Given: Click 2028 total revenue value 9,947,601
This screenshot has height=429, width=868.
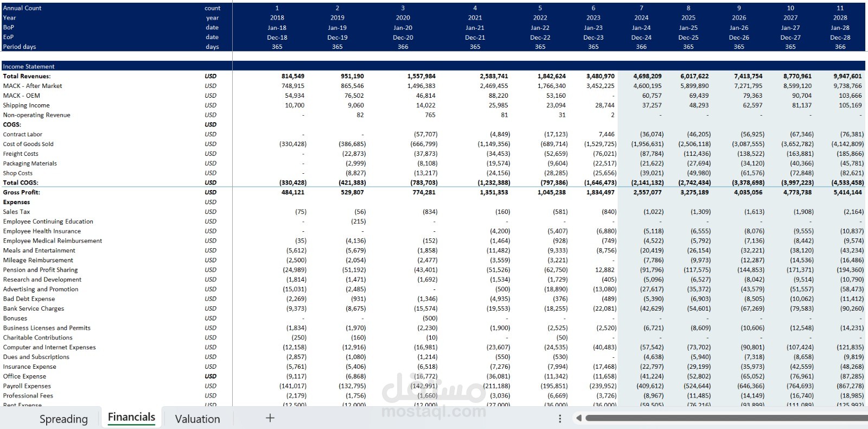Looking at the screenshot, I should click(x=847, y=76).
